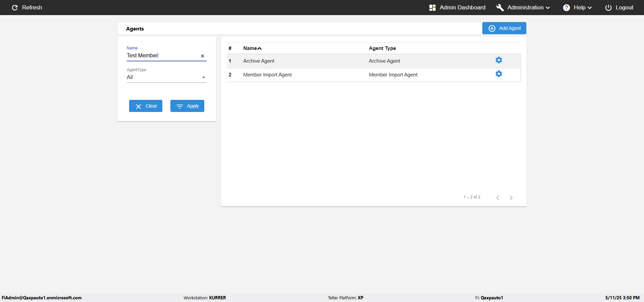Viewport: 644px width, 302px height.
Task: Select the Member Import Agent name cell
Action: tap(267, 75)
